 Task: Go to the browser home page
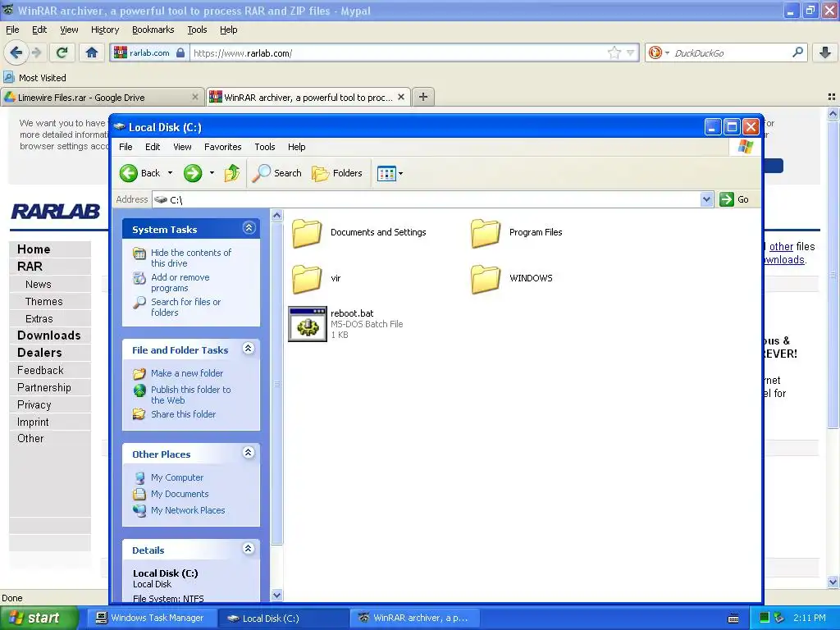92,52
